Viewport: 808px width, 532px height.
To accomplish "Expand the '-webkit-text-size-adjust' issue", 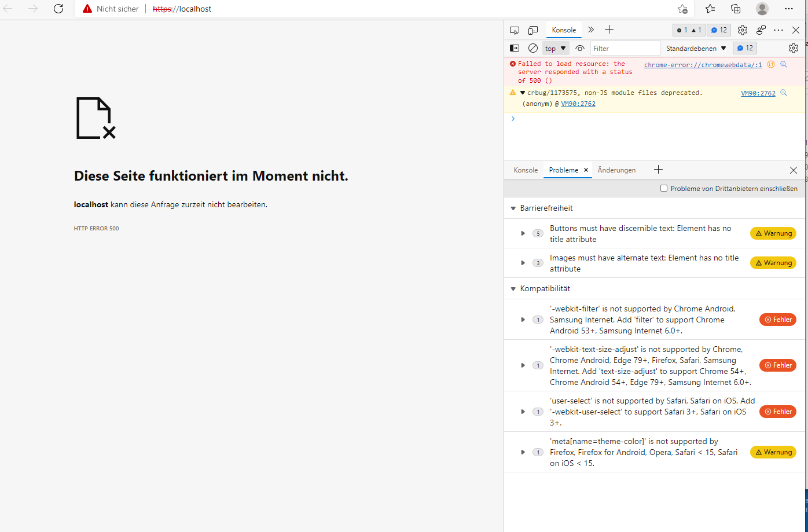I will click(523, 365).
